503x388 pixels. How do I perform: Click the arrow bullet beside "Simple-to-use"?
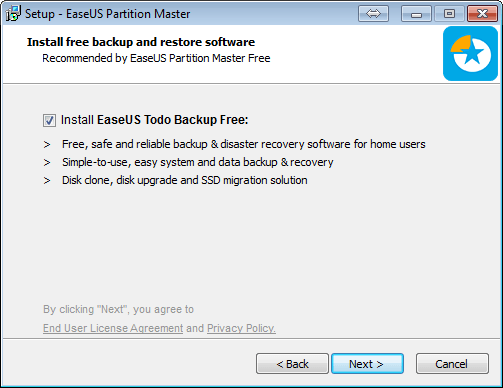47,163
